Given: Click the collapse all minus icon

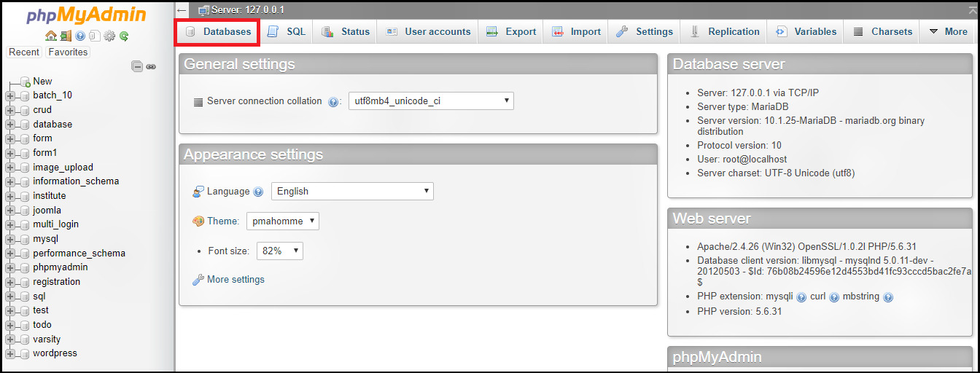Looking at the screenshot, I should coord(137,66).
